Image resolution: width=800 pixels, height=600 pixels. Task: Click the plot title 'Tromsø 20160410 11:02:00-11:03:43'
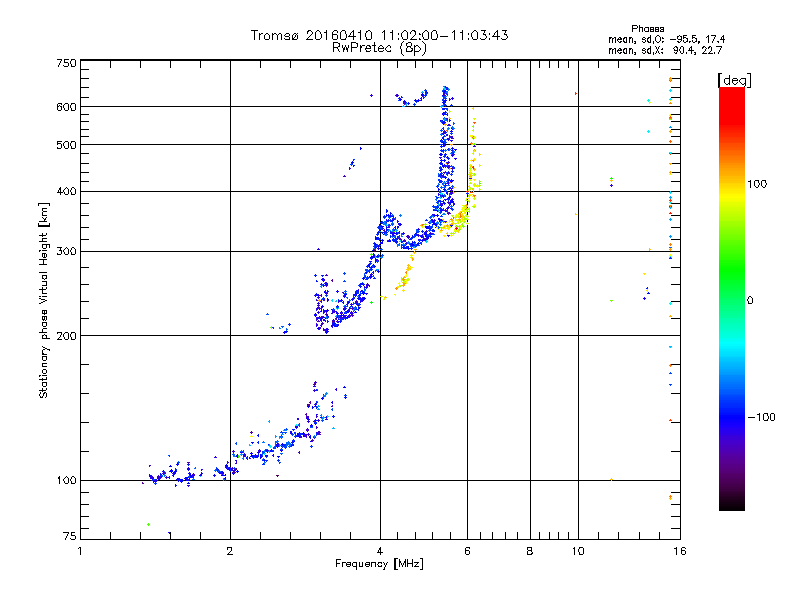tap(380, 35)
